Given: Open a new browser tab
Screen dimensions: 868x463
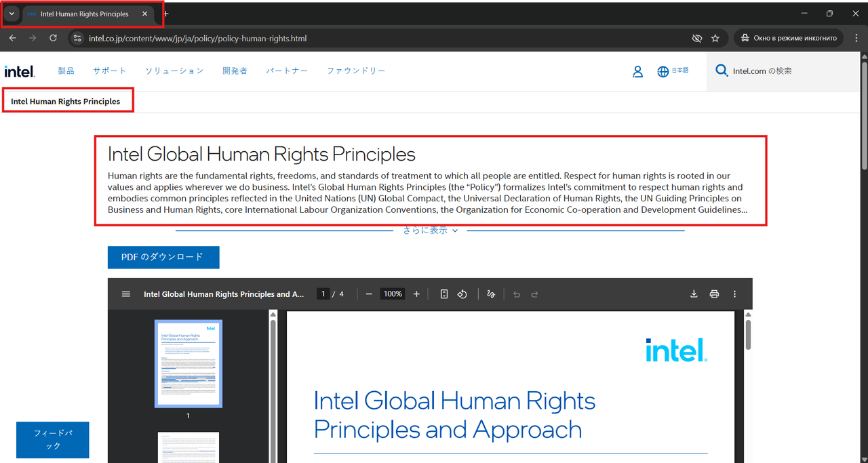Looking at the screenshot, I should point(167,14).
